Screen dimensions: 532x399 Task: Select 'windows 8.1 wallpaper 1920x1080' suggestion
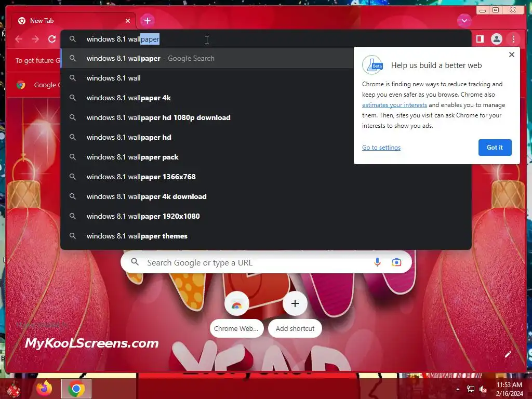[265, 216]
